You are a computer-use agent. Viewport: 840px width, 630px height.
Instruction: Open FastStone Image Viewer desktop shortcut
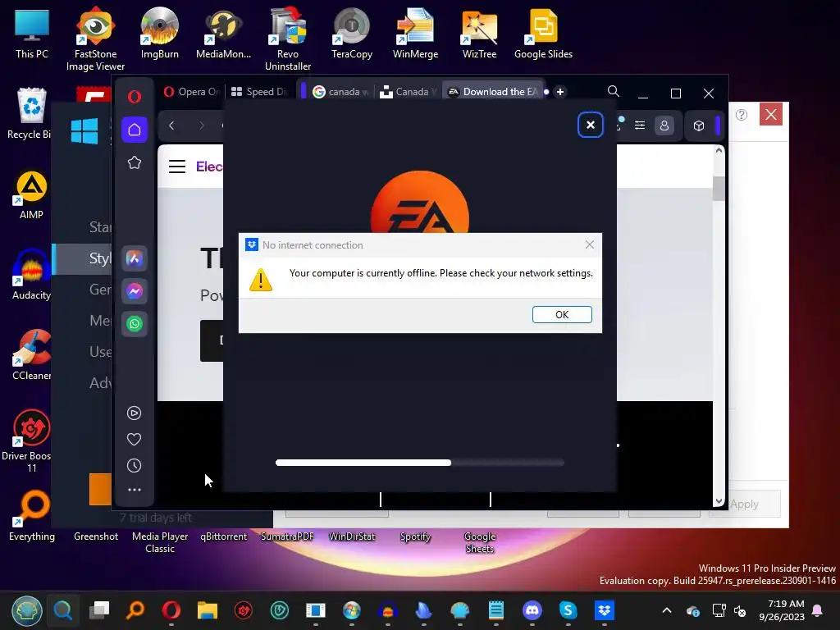tap(95, 39)
